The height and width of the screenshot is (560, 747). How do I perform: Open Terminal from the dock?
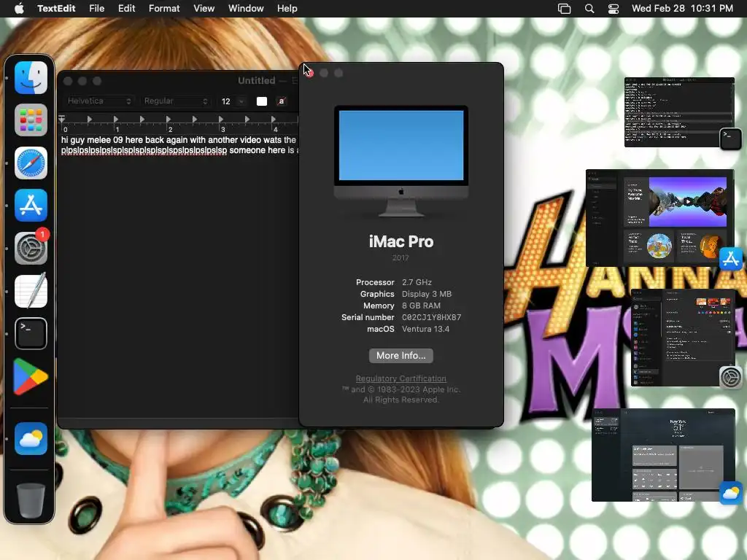pyautogui.click(x=31, y=333)
